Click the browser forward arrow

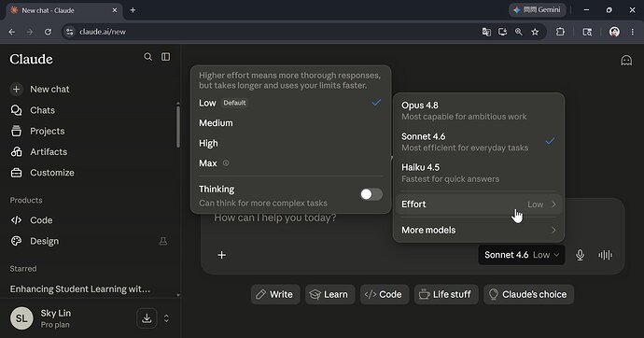click(30, 32)
